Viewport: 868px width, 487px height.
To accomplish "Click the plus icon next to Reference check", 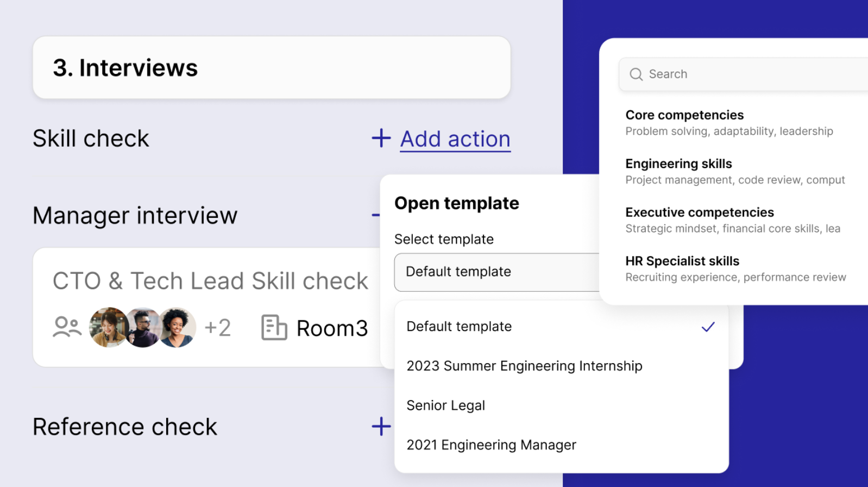I will pyautogui.click(x=381, y=427).
